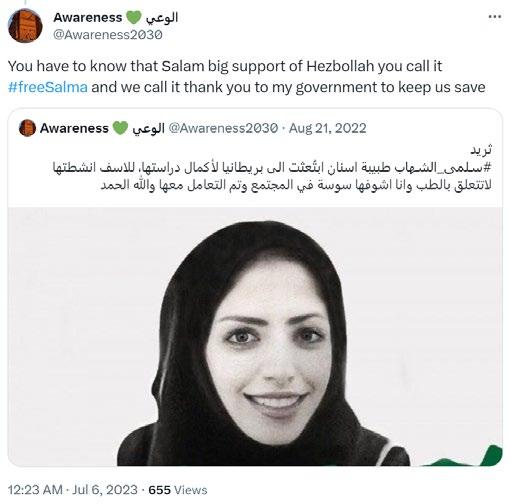
Task: Click the Awareness name in quoted tweet
Action: (x=74, y=128)
